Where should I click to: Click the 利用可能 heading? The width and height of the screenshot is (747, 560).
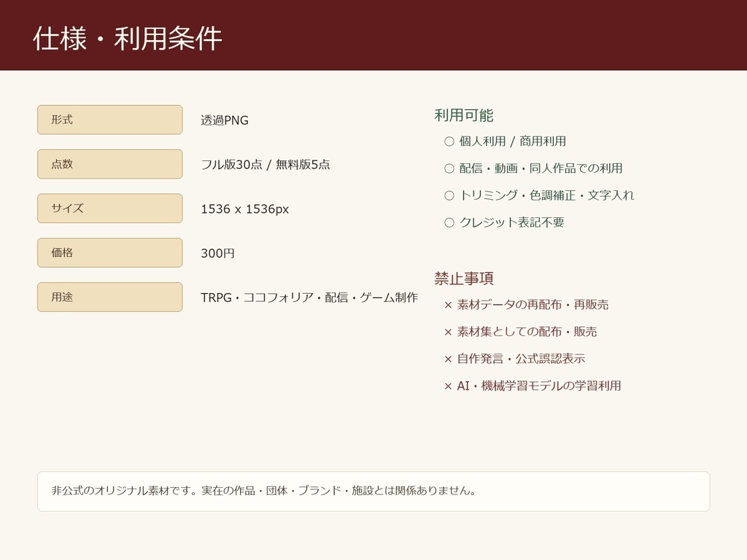[463, 115]
